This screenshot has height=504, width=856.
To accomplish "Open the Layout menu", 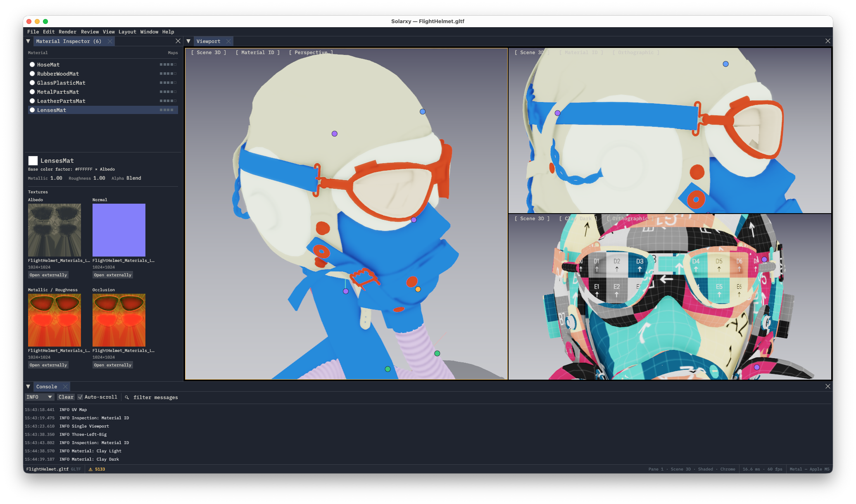I will click(x=127, y=32).
